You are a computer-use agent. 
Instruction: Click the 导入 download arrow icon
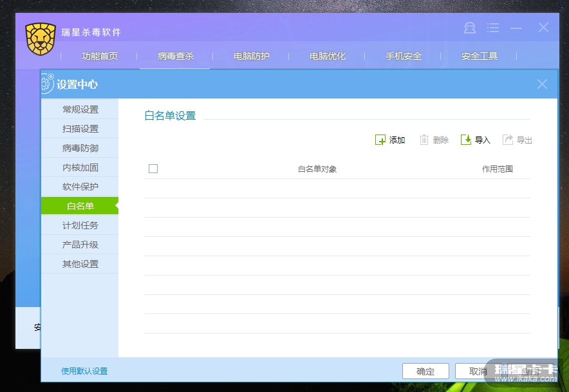(466, 140)
